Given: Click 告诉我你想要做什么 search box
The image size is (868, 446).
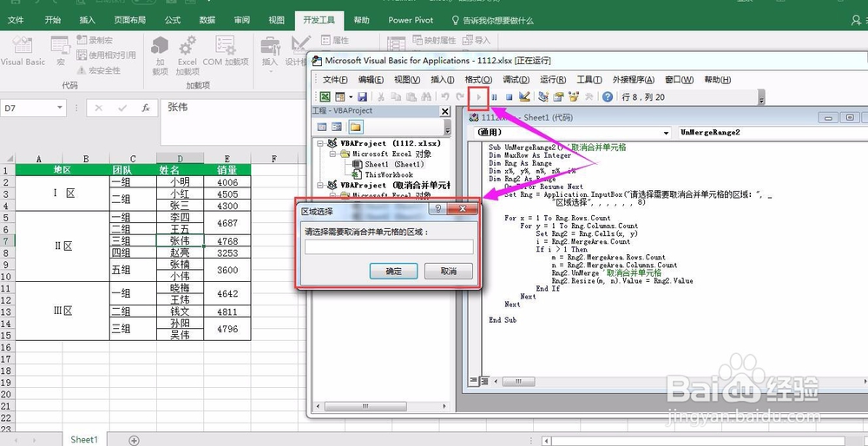Looking at the screenshot, I should (x=493, y=20).
